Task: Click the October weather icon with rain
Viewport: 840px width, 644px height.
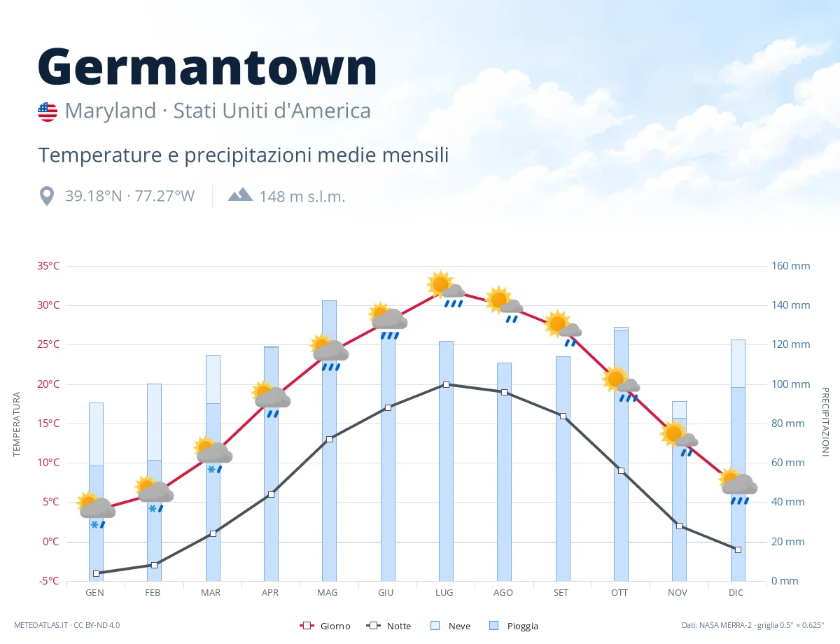Action: click(x=621, y=384)
